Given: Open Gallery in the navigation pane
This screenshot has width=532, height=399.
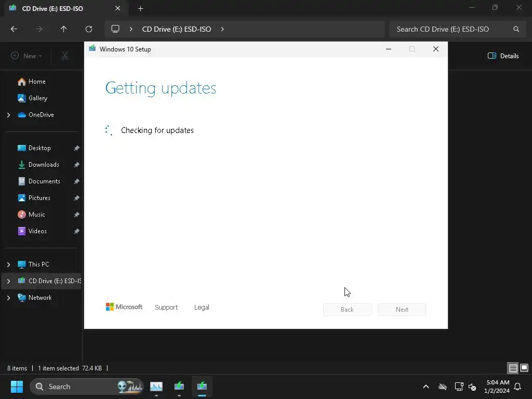Looking at the screenshot, I should pyautogui.click(x=37, y=98).
